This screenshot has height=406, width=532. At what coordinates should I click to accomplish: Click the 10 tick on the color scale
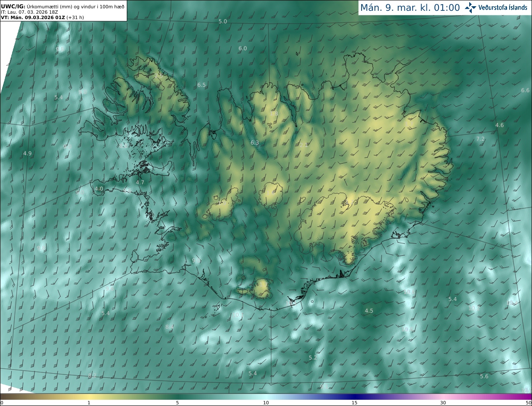[266, 403]
